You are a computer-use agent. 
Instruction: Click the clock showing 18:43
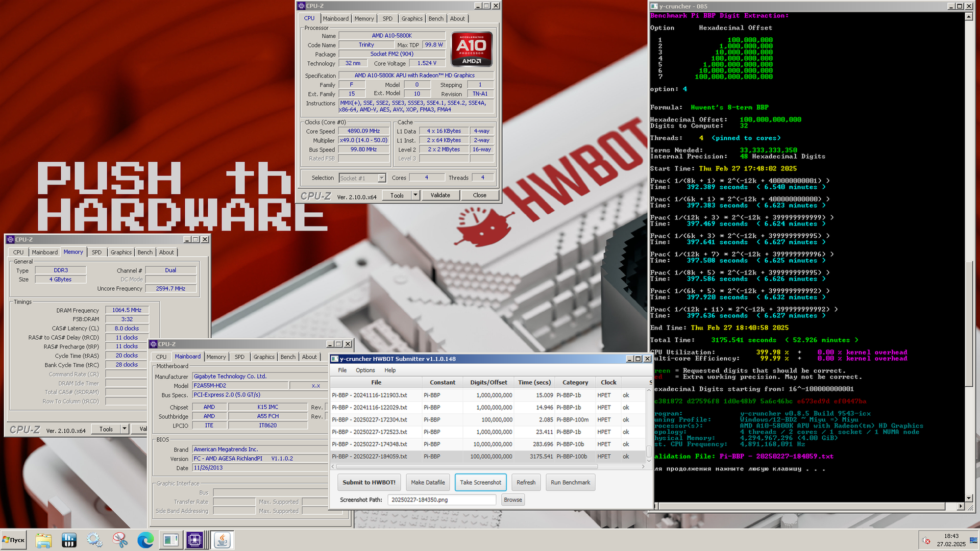point(951,536)
